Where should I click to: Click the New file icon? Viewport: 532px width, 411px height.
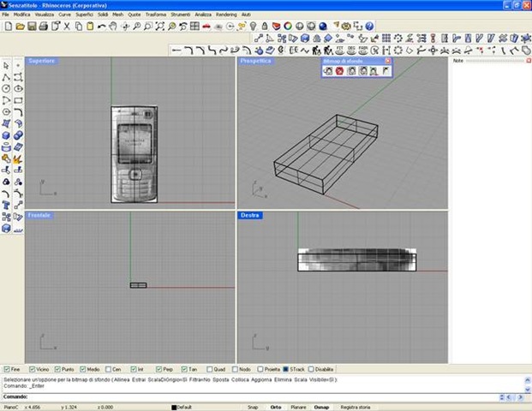[8, 27]
